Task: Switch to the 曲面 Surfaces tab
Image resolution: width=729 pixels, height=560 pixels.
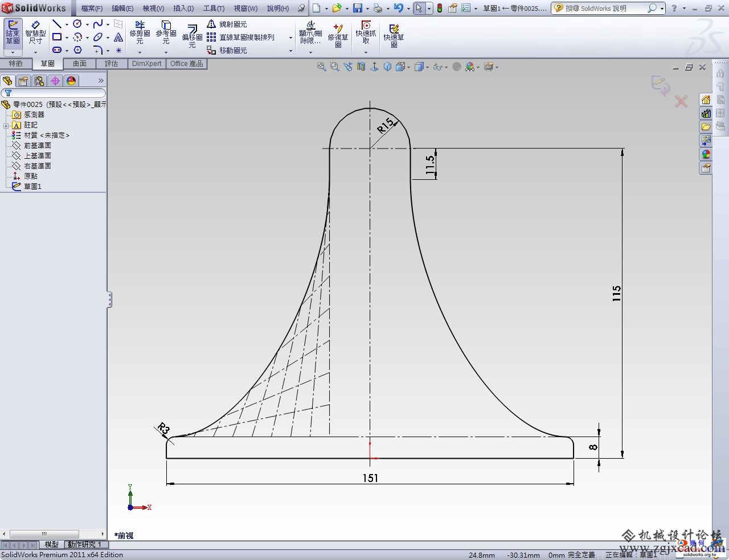Action: coord(80,64)
